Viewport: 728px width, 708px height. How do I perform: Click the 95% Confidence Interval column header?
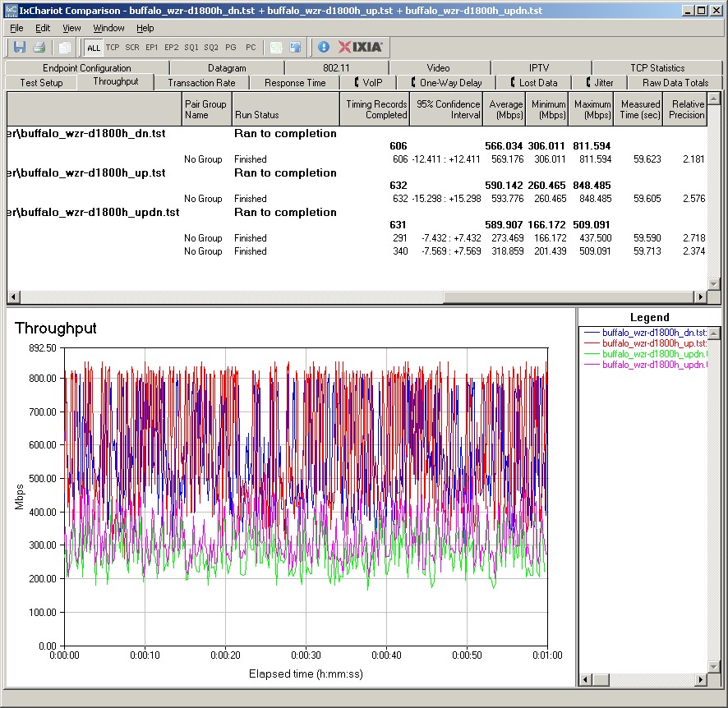(446, 109)
